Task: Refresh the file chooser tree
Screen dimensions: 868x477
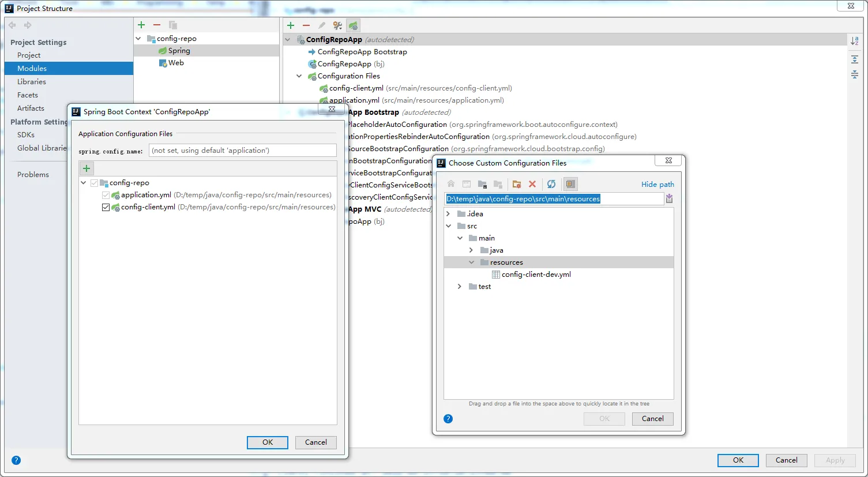Action: coord(551,184)
